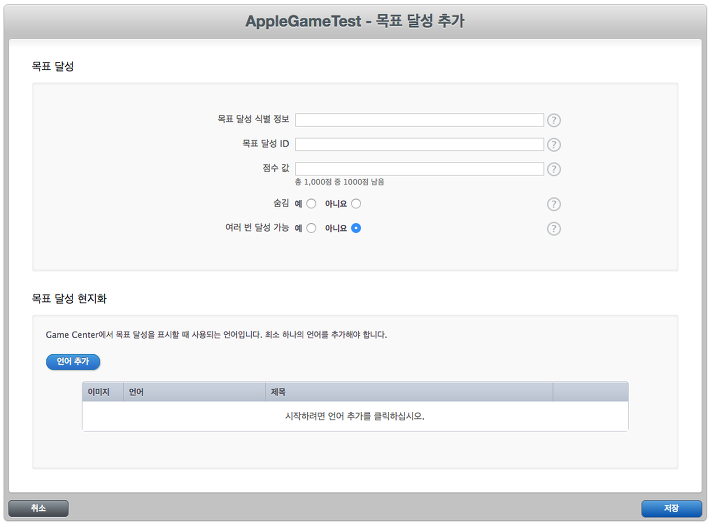Open help icon for 숨김 option
The image size is (710, 526).
pyautogui.click(x=553, y=204)
